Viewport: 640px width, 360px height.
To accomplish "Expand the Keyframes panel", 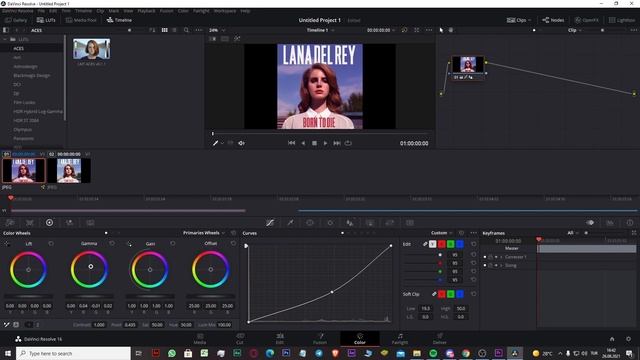I will 634,233.
